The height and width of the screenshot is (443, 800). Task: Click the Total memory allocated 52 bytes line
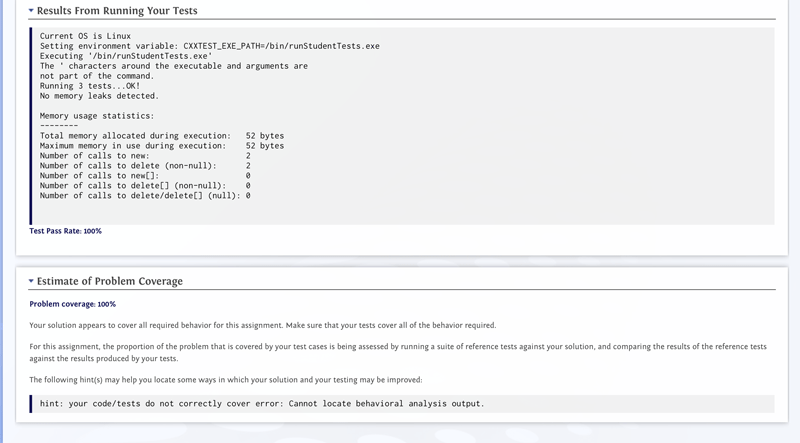click(x=162, y=136)
